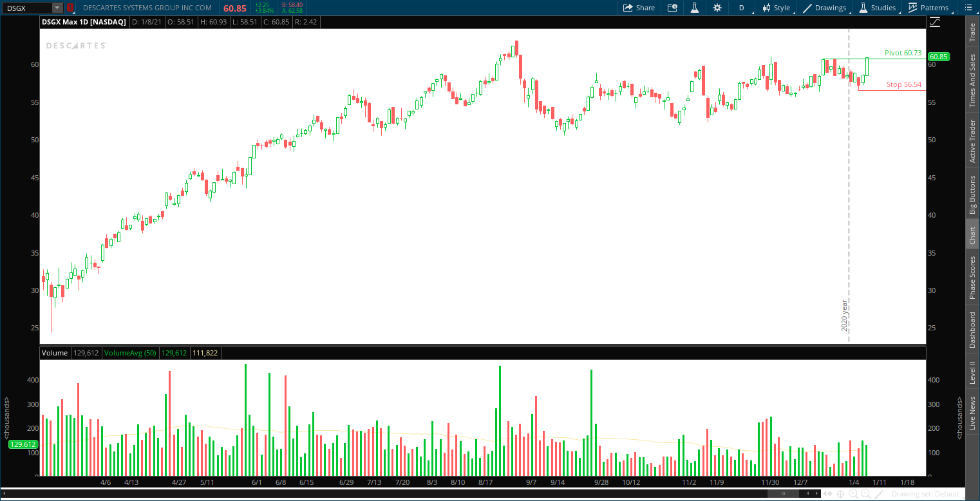Click the 1/4 date on time axis
The height and width of the screenshot is (501, 980).
(854, 482)
